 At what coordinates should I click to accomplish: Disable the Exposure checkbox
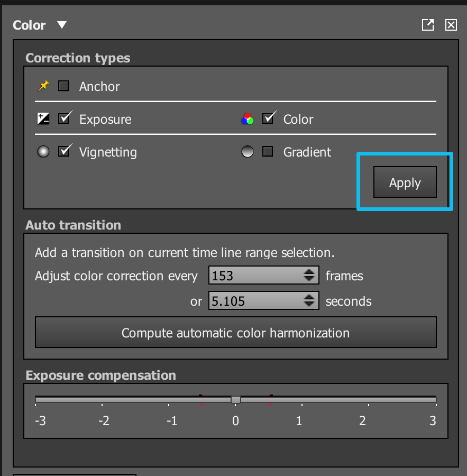64,118
